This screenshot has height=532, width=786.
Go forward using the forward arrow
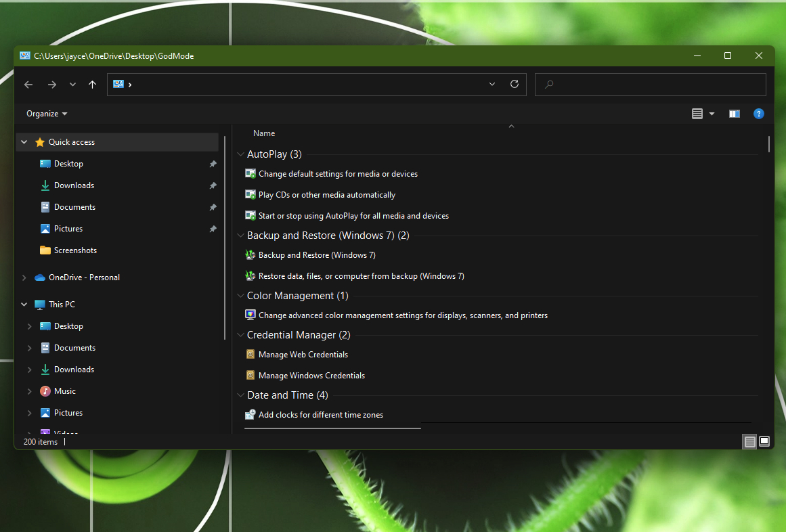52,85
